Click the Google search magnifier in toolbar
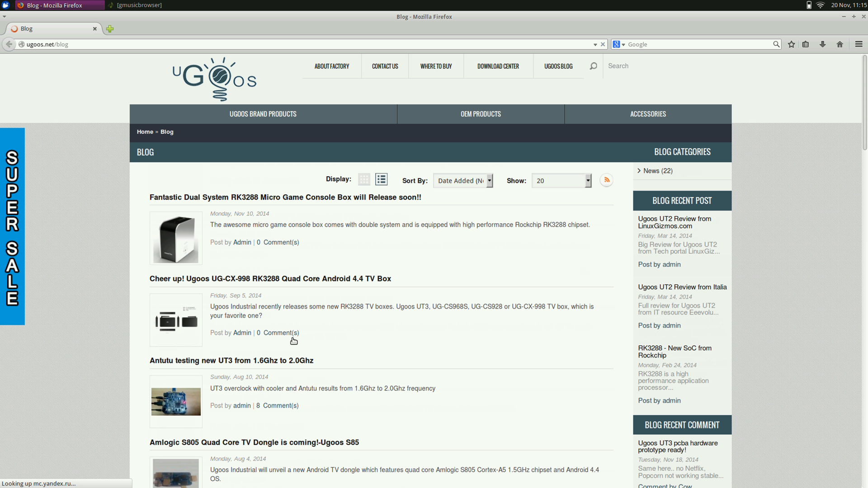 pos(776,44)
